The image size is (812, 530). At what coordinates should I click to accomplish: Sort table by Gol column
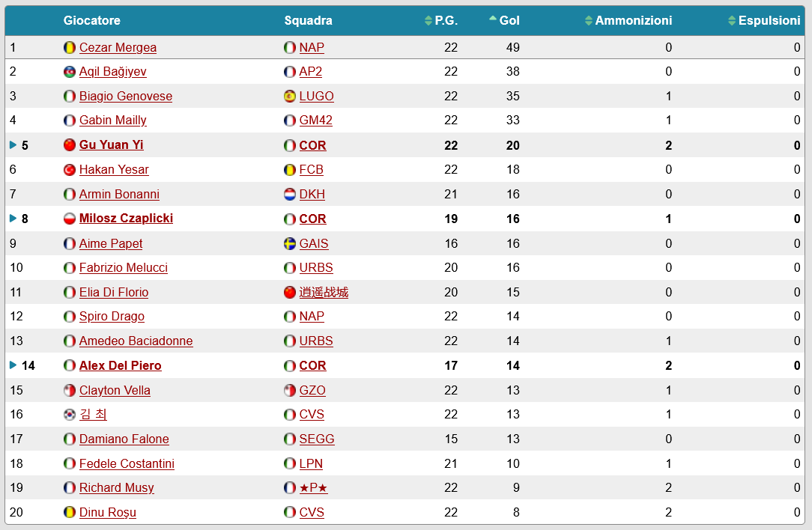(x=505, y=21)
